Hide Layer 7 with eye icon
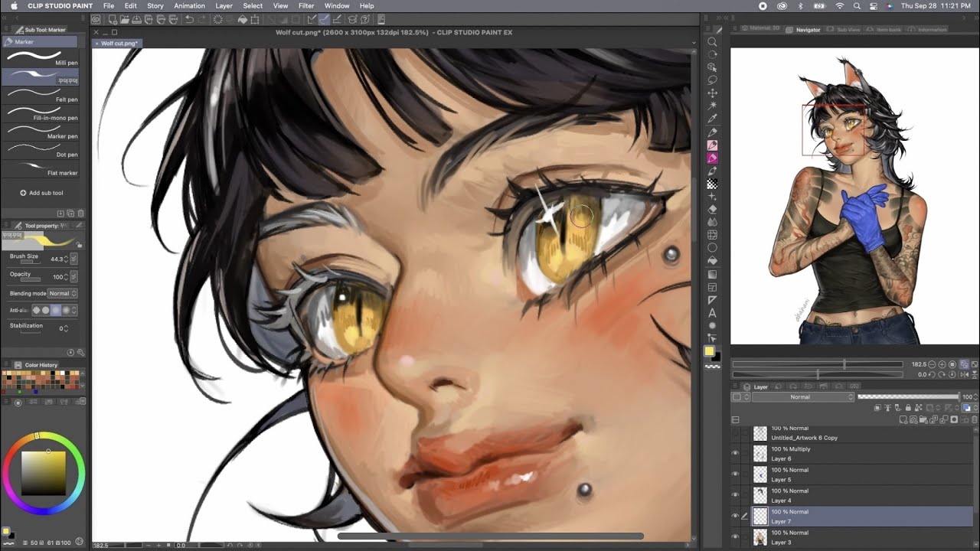The image size is (980, 551). pos(736,517)
